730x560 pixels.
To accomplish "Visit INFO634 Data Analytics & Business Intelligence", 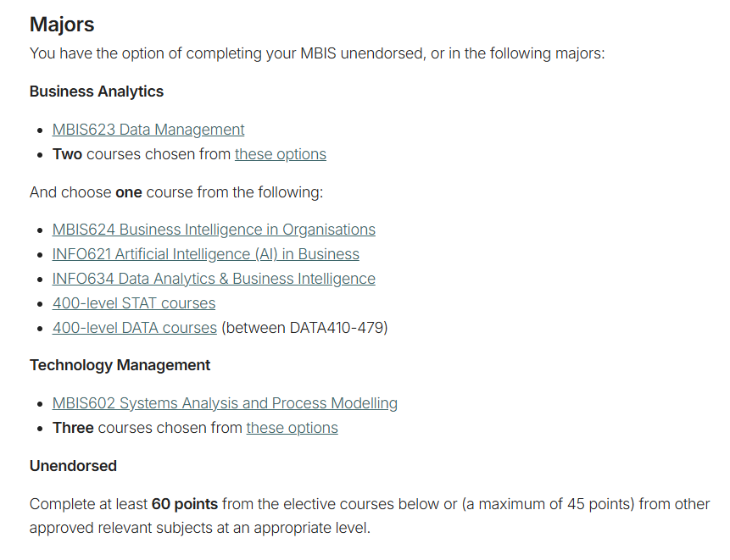I will [x=214, y=279].
